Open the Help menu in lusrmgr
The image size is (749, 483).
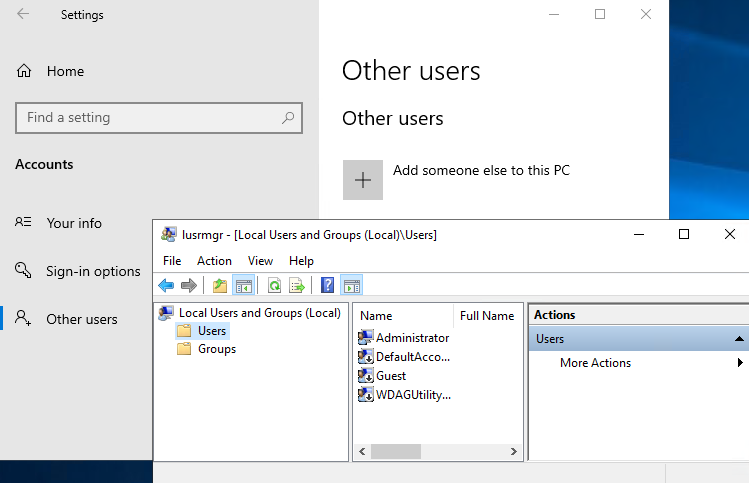[301, 261]
